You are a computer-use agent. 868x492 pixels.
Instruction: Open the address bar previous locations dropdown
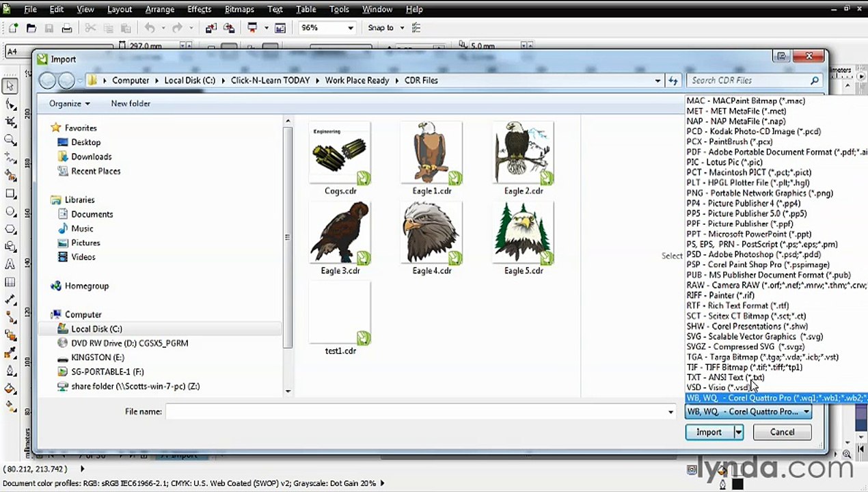(657, 81)
